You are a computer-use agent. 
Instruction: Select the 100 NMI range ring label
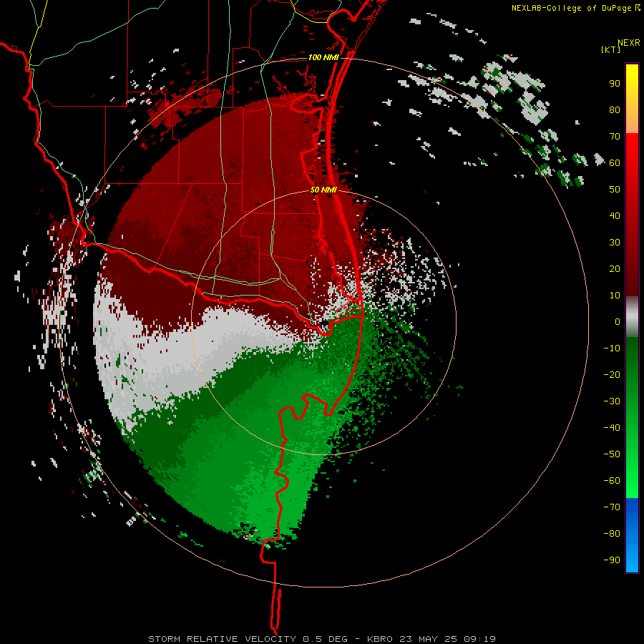pyautogui.click(x=323, y=57)
